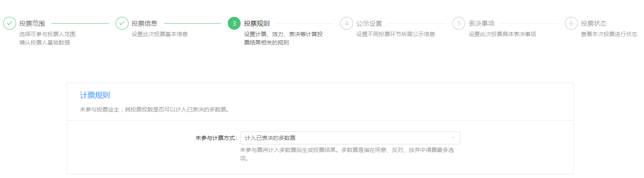
Task: Expand dropdown via the chevron arrow icon
Action: coord(453,138)
